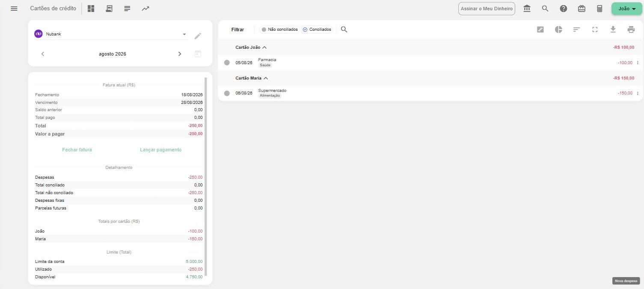Collapse the Cartão Maria group
Image resolution: width=644 pixels, height=289 pixels.
pos(266,78)
